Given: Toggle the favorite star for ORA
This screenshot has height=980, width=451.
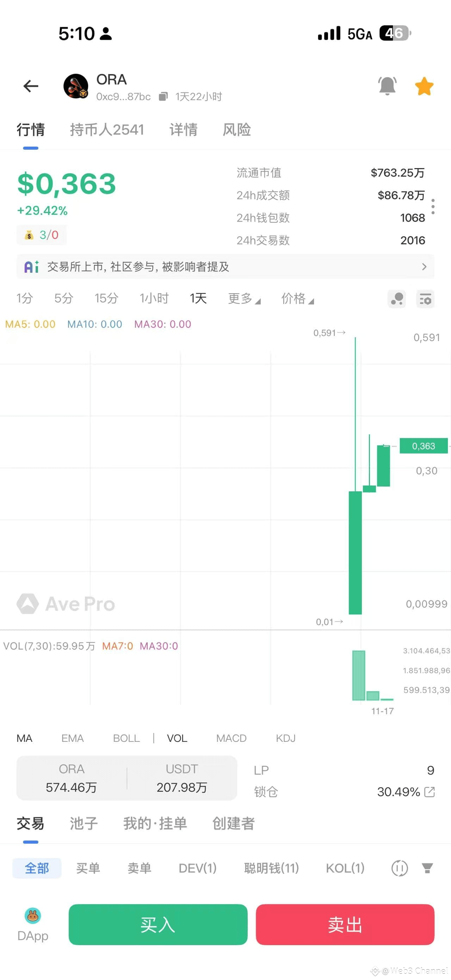Looking at the screenshot, I should click(x=424, y=86).
